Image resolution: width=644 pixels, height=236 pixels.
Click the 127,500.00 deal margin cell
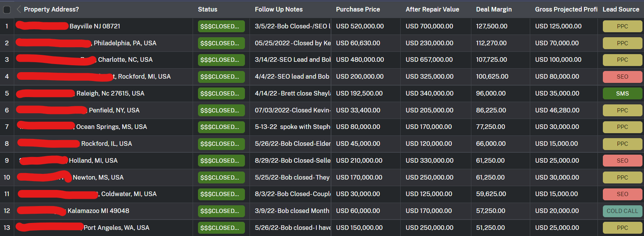pyautogui.click(x=491, y=26)
